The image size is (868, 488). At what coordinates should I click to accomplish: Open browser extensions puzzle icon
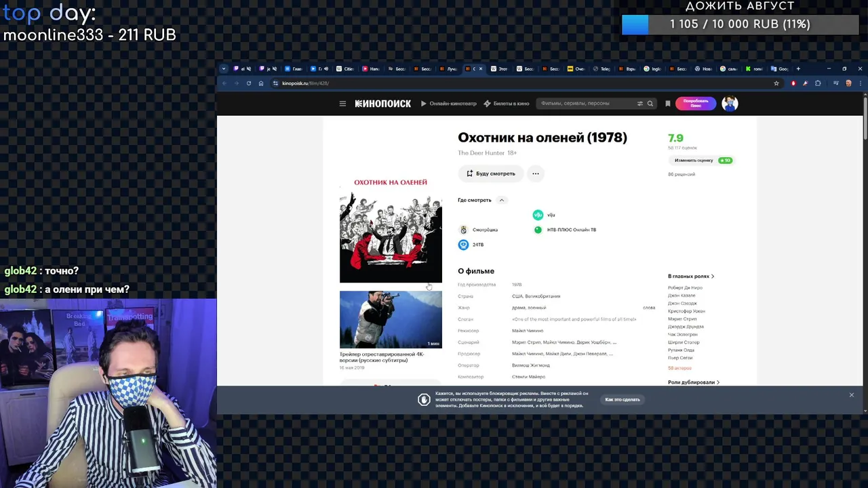coord(818,83)
